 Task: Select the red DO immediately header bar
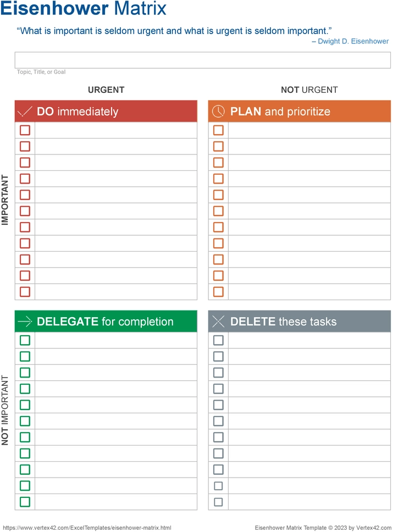(106, 111)
